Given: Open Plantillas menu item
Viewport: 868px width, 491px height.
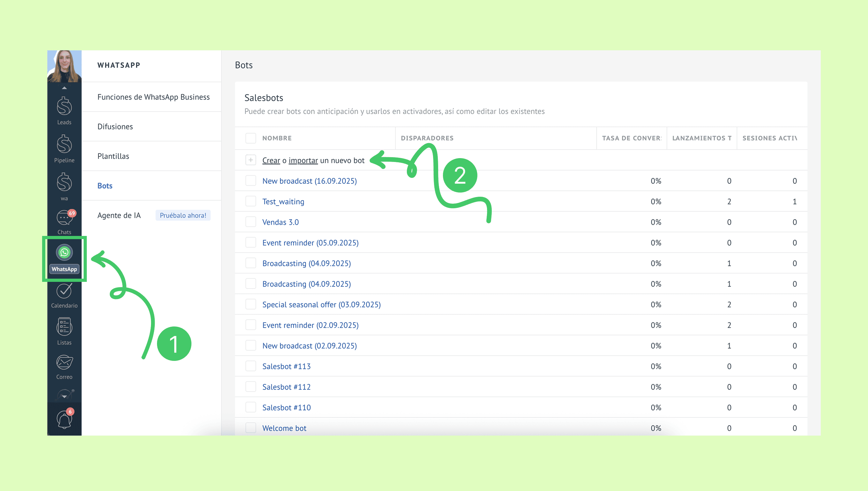Looking at the screenshot, I should pyautogui.click(x=113, y=156).
